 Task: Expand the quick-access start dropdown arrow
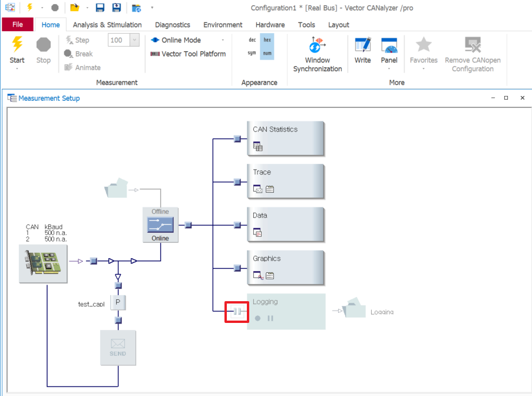(x=42, y=8)
